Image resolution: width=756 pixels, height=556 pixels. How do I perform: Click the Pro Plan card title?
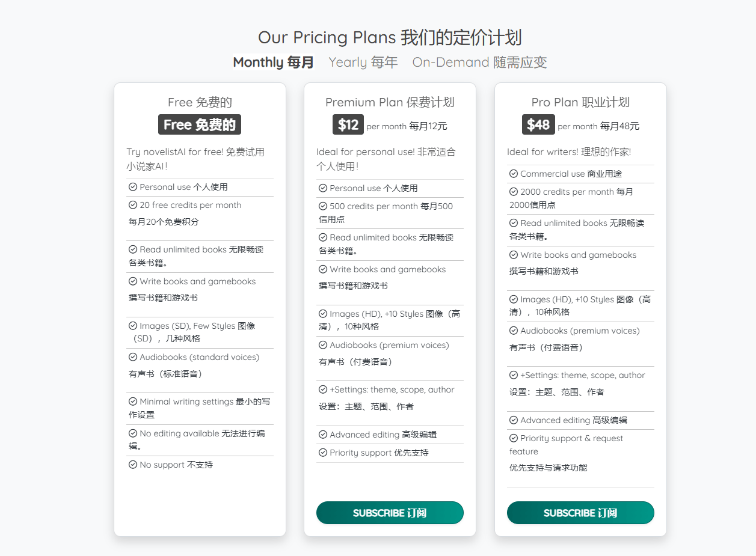click(580, 102)
